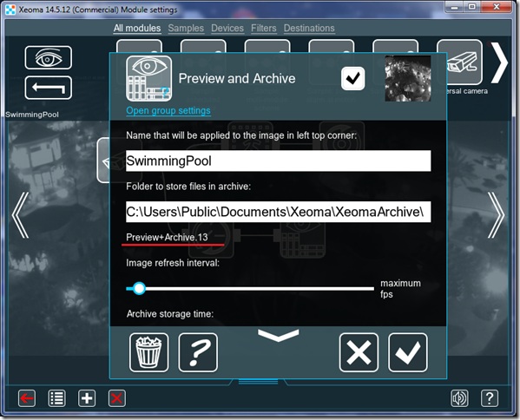Screen dimensions: 520x420
Task: Cancel settings with the X button
Action: point(359,352)
